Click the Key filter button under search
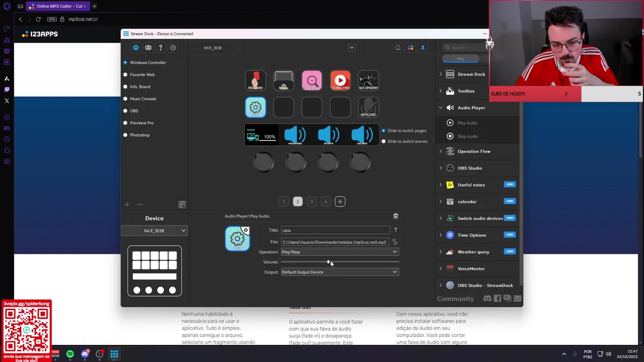 pos(460,59)
